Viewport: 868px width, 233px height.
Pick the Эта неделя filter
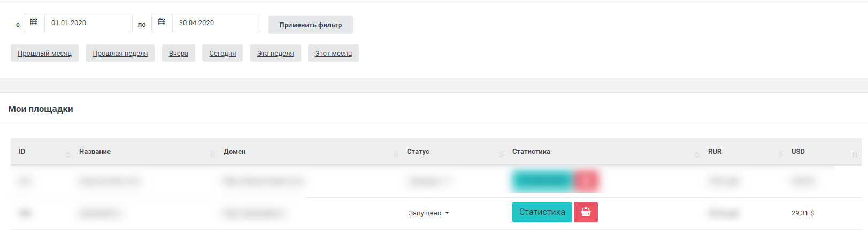point(275,53)
